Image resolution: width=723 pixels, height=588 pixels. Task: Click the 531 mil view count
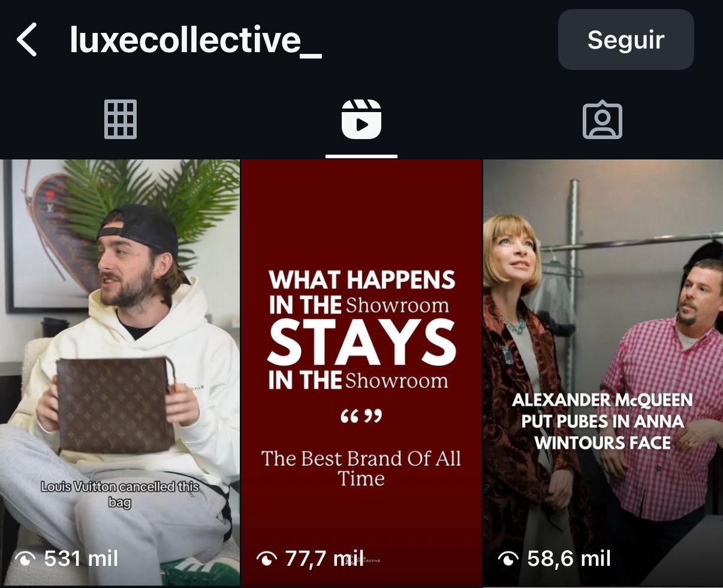pyautogui.click(x=81, y=559)
